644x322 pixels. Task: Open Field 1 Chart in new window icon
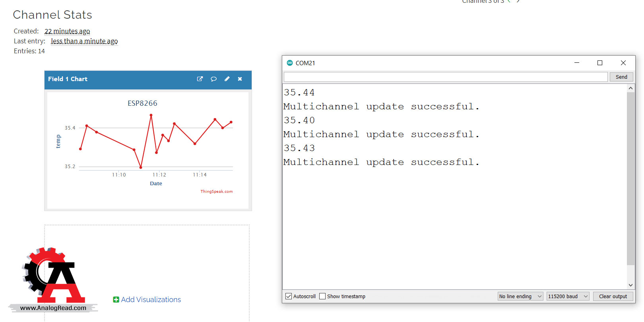200,79
